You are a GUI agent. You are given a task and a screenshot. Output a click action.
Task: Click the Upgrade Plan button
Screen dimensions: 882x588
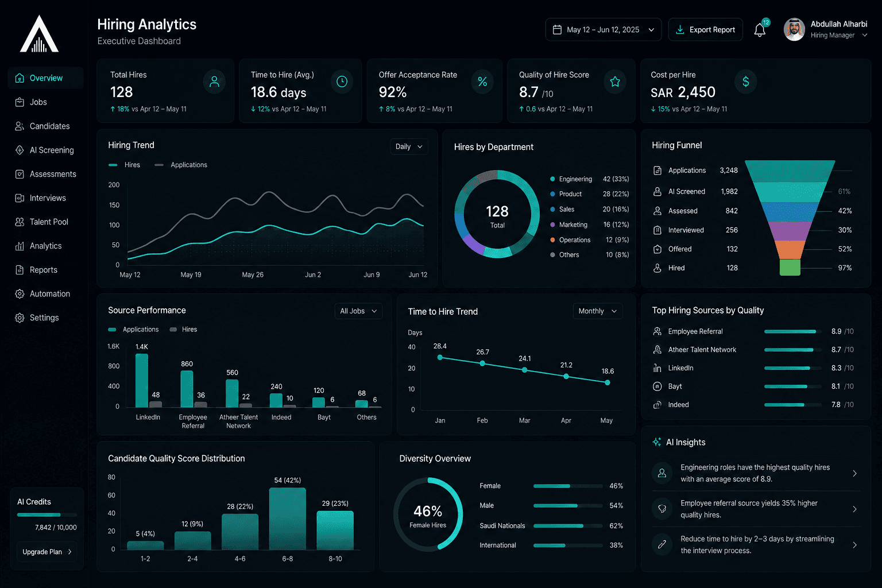47,552
